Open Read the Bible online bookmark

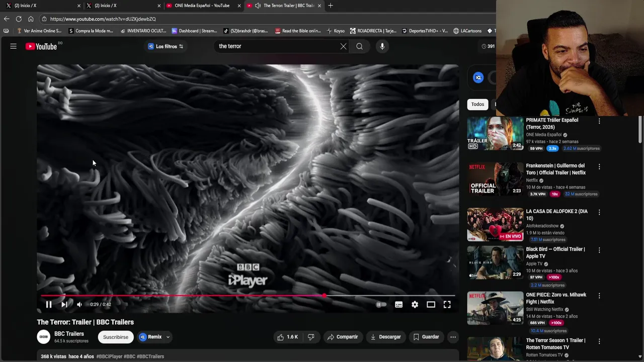(298, 31)
